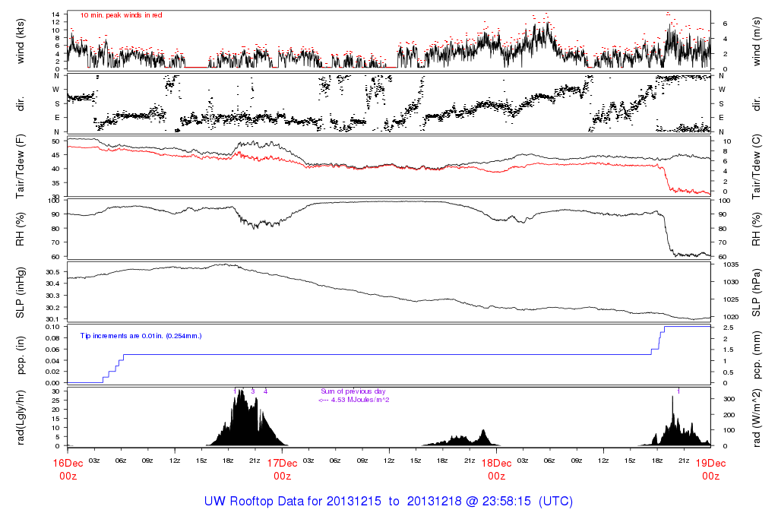Click the 'pcp. (mm)' axis label
778x532 pixels.
tap(756, 356)
